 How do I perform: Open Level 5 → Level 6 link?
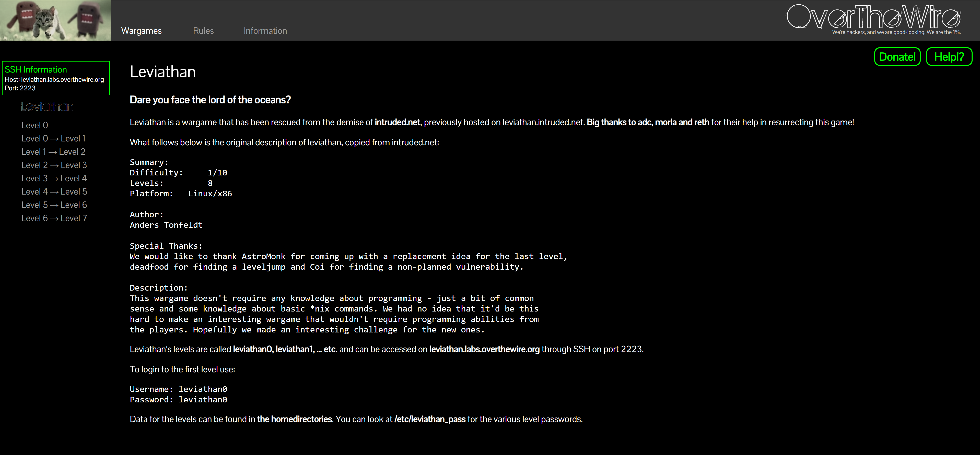point(54,205)
